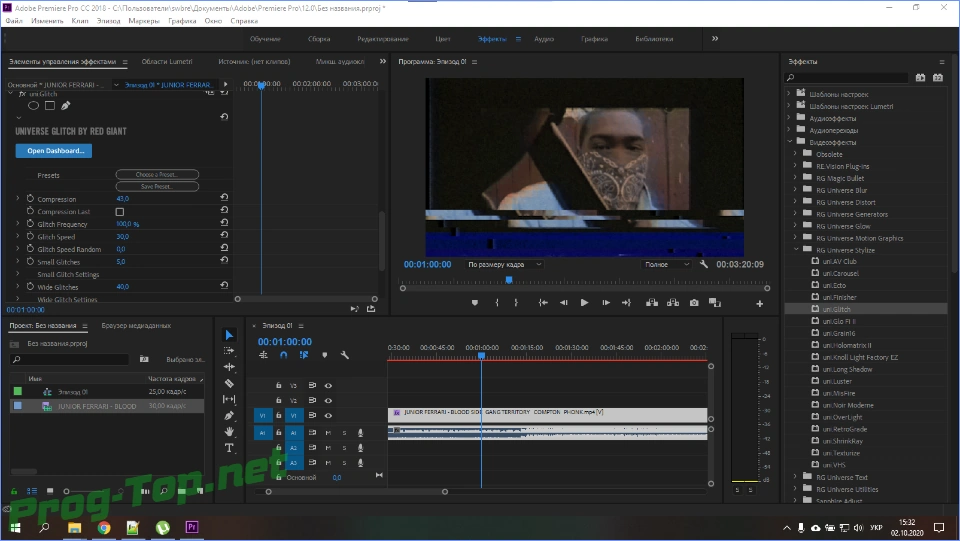Toggle linked selection in timeline
This screenshot has width=960, height=541.
[304, 355]
